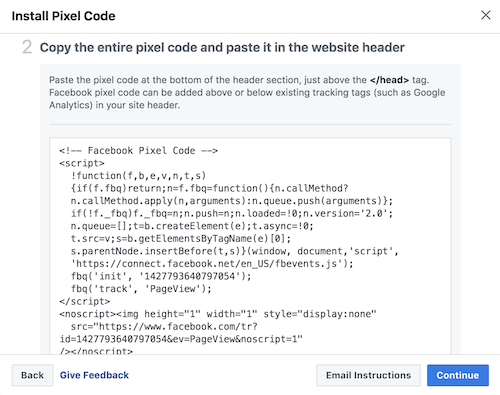Click the step 2 number icon
Viewport: 500px width, 395px height.
(x=27, y=47)
